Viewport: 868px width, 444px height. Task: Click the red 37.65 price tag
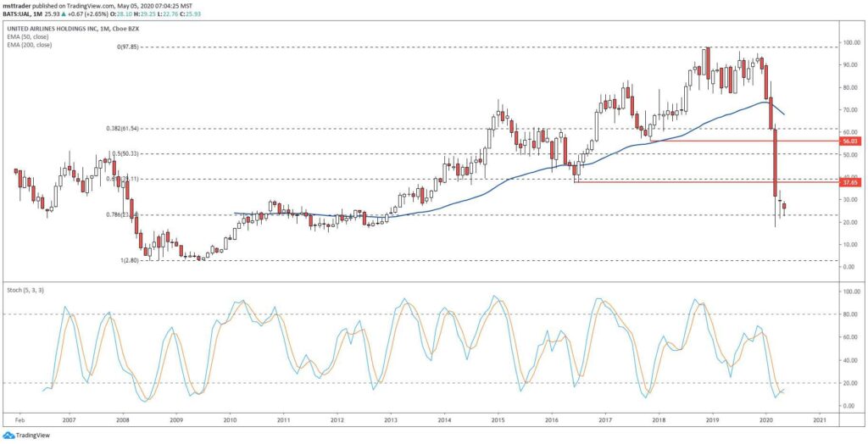849,182
